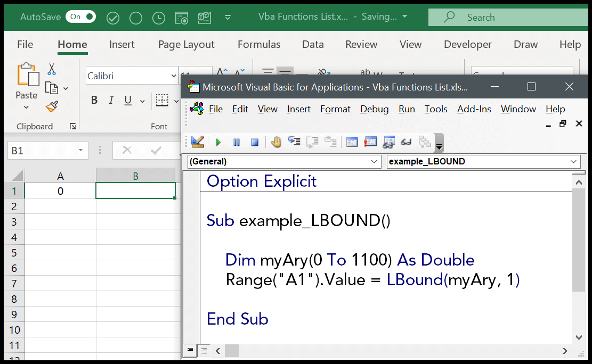Screen dimensions: 592x364
Task: Expand the example_LBOUND procedure dropdown
Action: pyautogui.click(x=574, y=162)
